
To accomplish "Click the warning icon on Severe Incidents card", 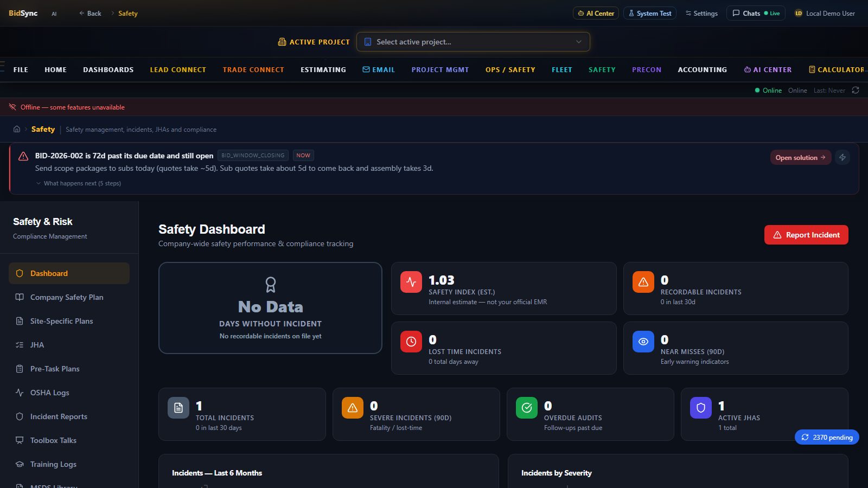I will coord(353,408).
